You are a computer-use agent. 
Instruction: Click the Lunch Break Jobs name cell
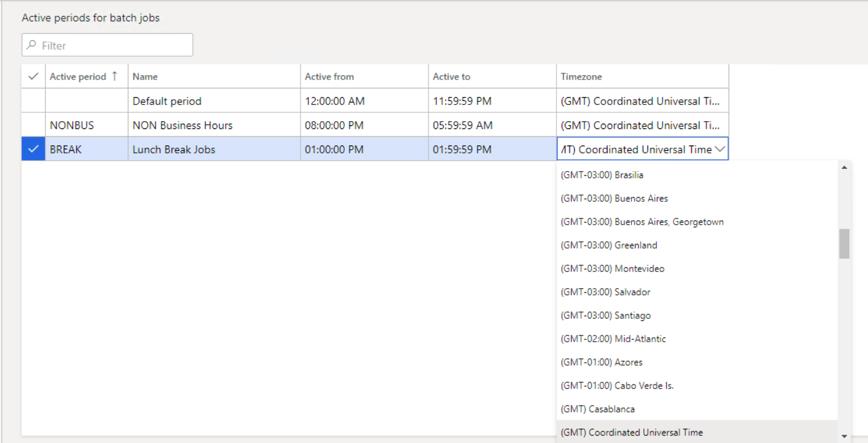pos(214,149)
